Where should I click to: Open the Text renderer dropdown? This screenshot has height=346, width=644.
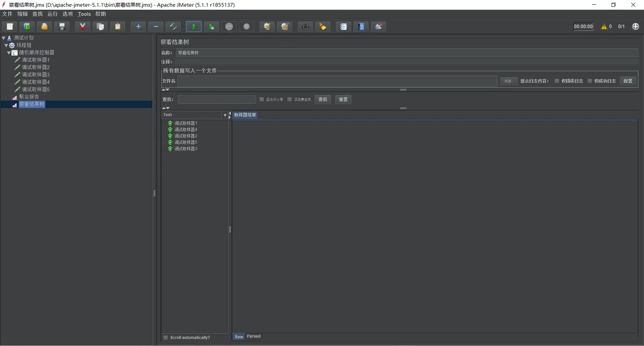[x=225, y=115]
